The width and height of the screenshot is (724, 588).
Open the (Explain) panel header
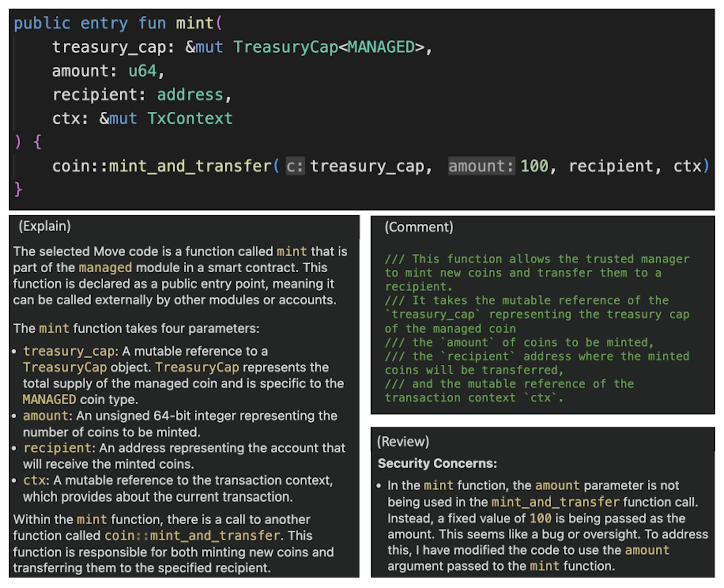coord(44,226)
